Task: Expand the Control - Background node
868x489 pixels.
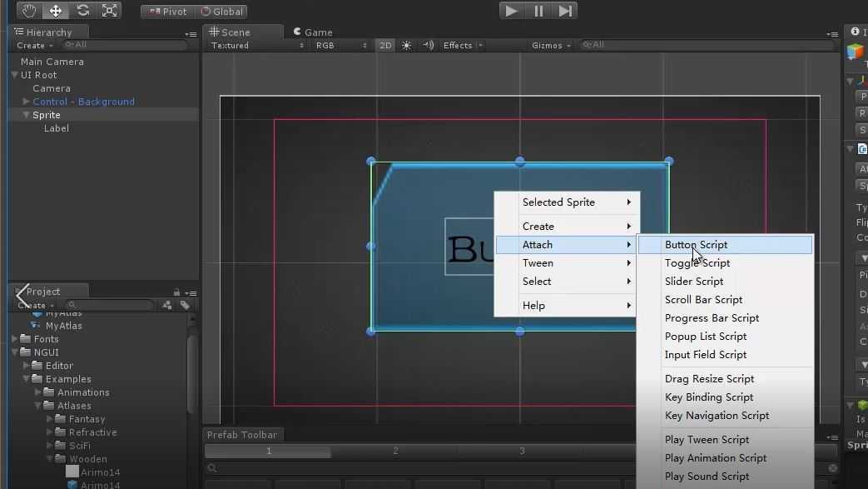Action: pos(26,102)
